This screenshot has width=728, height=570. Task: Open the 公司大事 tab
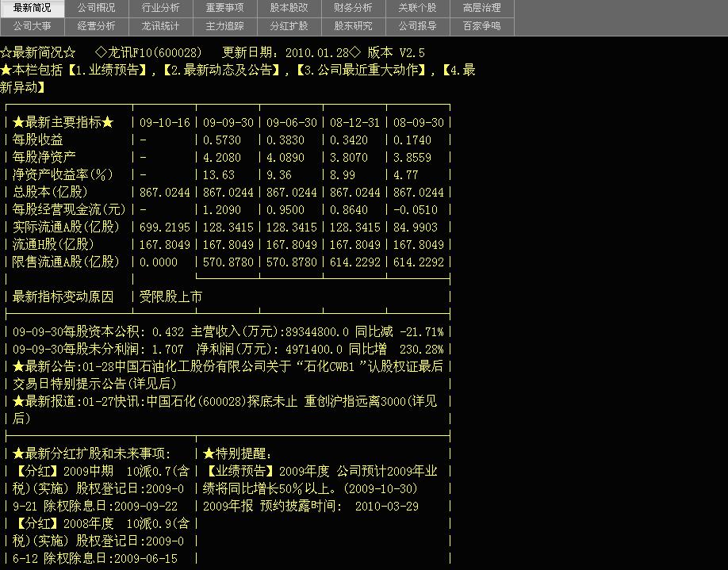pyautogui.click(x=32, y=26)
